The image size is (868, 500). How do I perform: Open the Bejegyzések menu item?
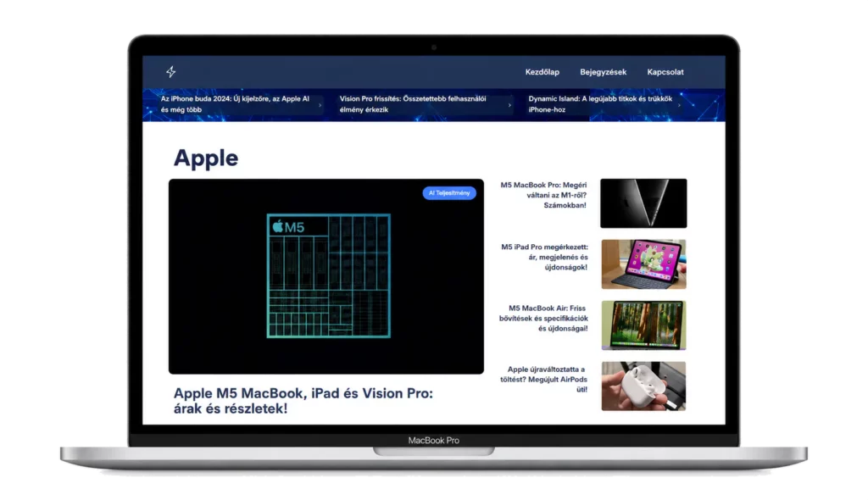click(603, 72)
